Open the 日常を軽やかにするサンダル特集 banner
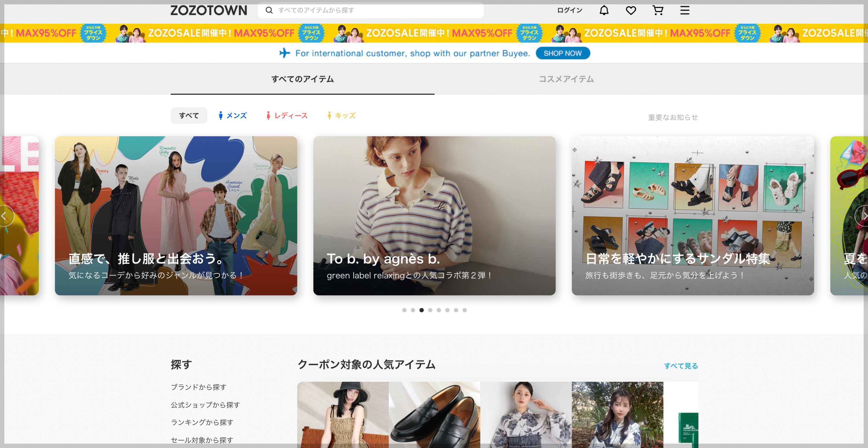Image resolution: width=868 pixels, height=448 pixels. [693, 216]
